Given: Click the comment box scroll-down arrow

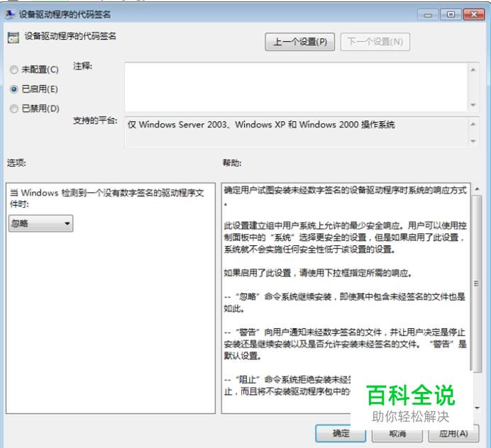Looking at the screenshot, I should click(473, 105).
